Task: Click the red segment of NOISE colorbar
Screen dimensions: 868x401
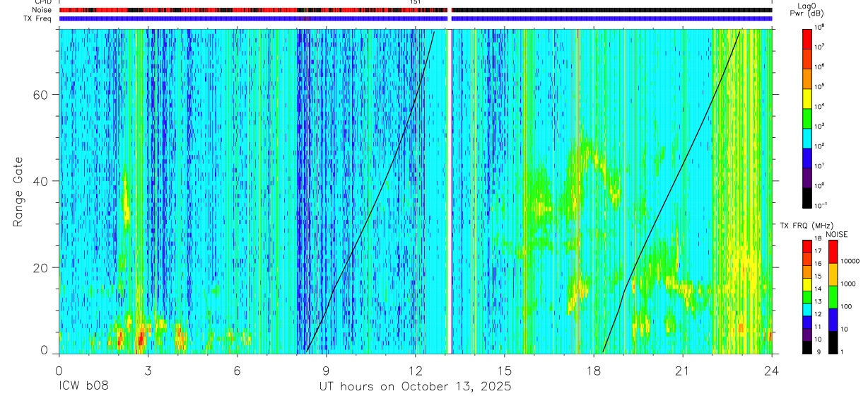Action: click(x=833, y=251)
